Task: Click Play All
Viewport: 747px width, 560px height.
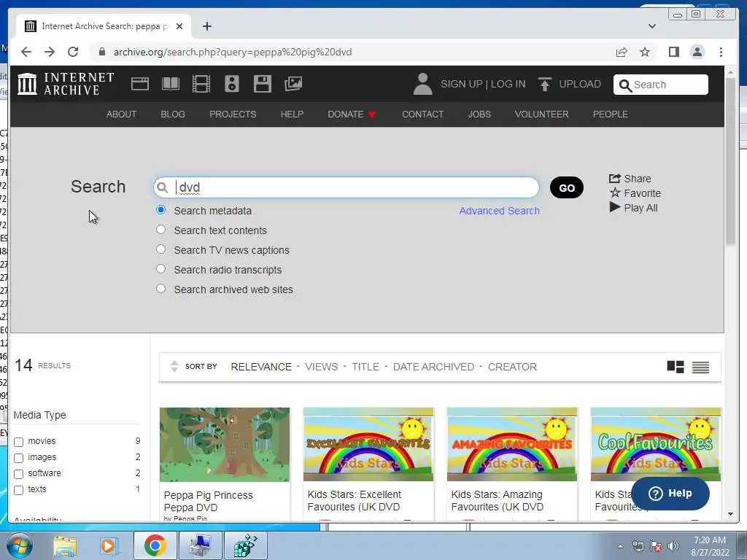Action: click(634, 208)
